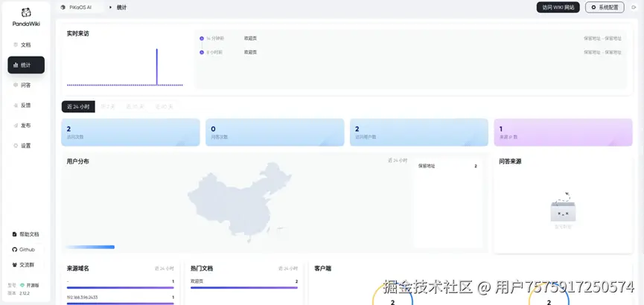Switch to the third time range tab
The width and height of the screenshot is (644, 305).
point(135,106)
